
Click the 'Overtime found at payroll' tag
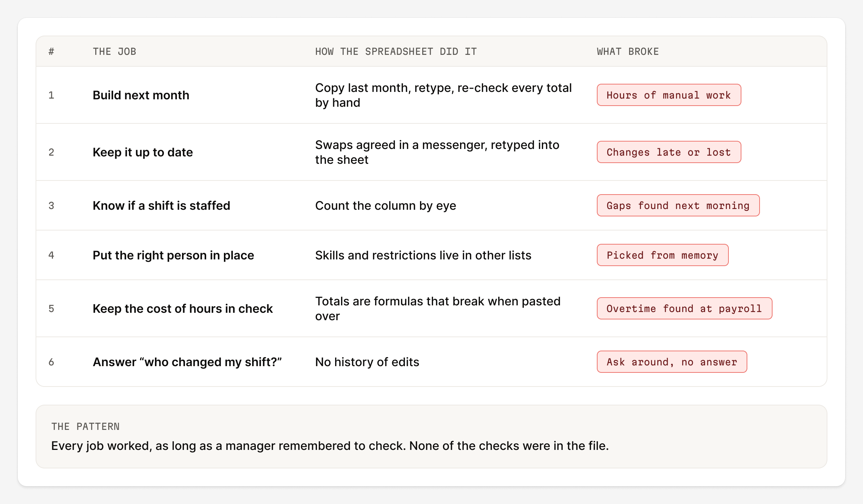coord(684,308)
